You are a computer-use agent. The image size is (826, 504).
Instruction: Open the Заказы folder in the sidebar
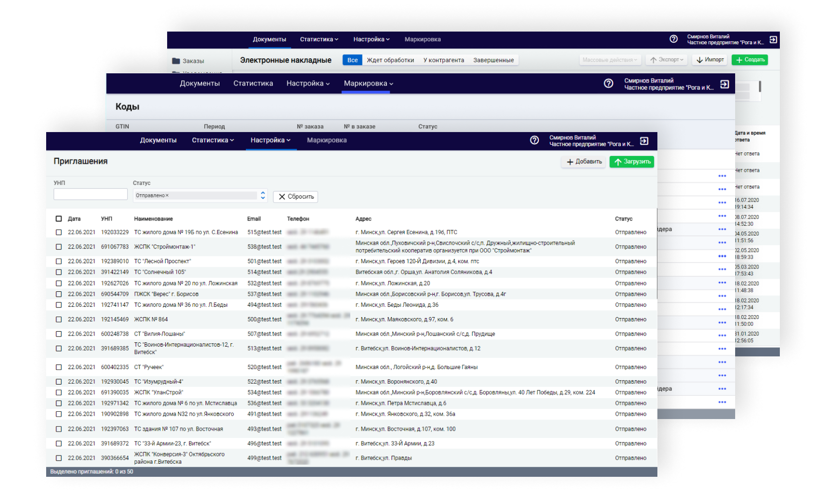pyautogui.click(x=193, y=61)
